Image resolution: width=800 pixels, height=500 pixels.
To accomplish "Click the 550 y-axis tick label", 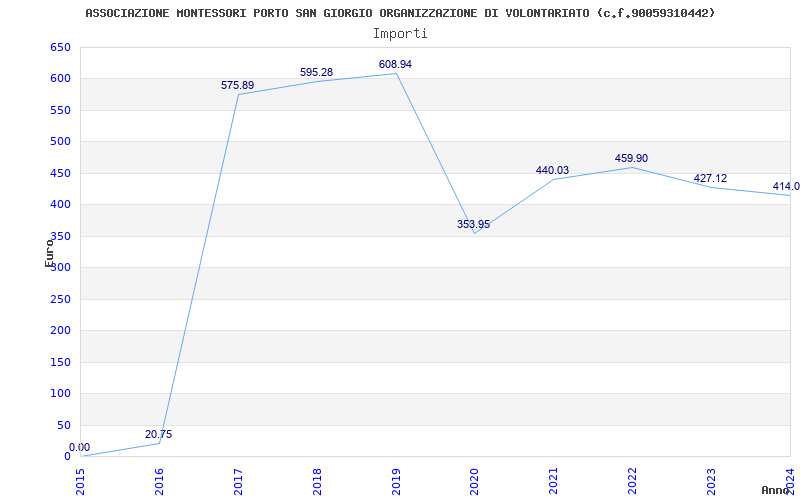I will click(x=60, y=110).
